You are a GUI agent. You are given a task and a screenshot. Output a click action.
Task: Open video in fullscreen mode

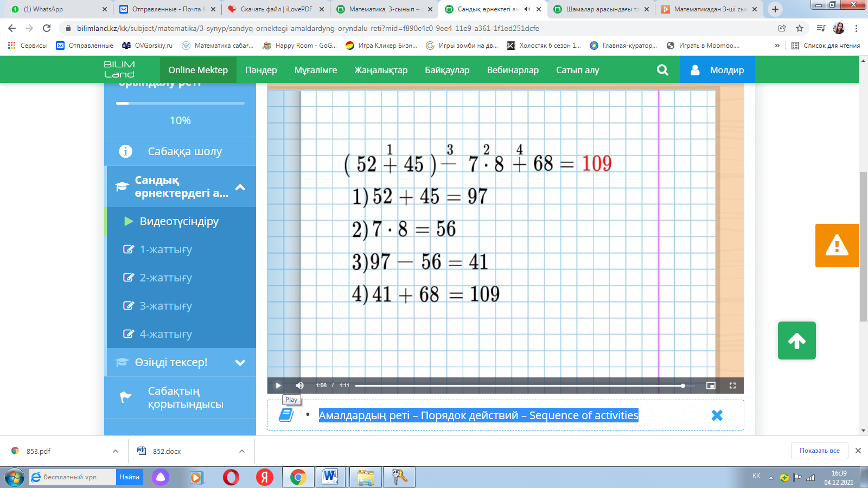[x=732, y=386]
